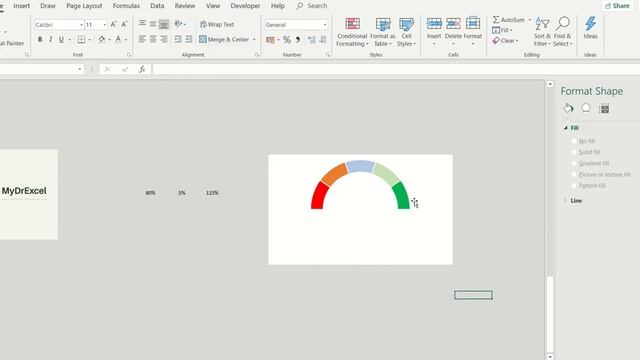Open the Developer tab
640x360 pixels.
click(245, 6)
